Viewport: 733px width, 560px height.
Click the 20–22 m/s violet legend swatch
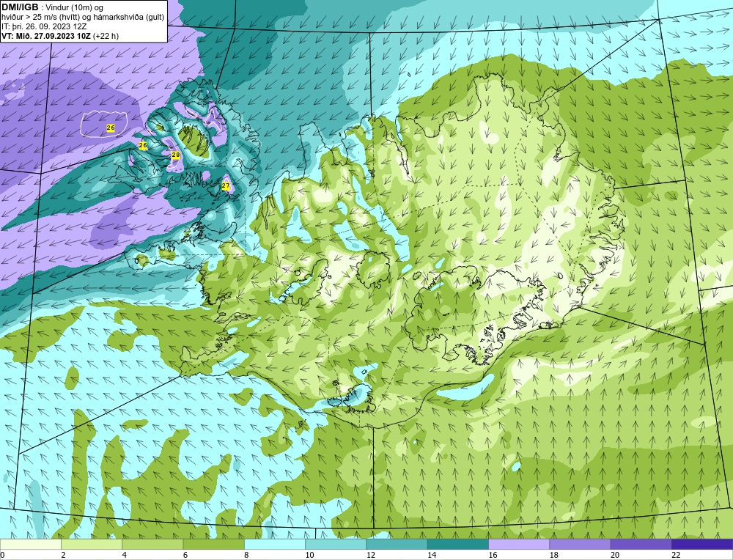[x=641, y=544]
